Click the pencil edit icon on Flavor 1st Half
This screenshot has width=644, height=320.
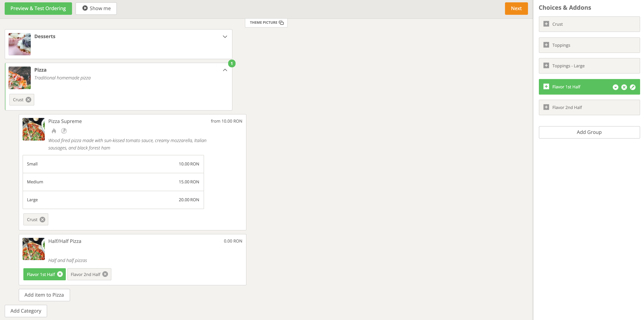pos(633,87)
